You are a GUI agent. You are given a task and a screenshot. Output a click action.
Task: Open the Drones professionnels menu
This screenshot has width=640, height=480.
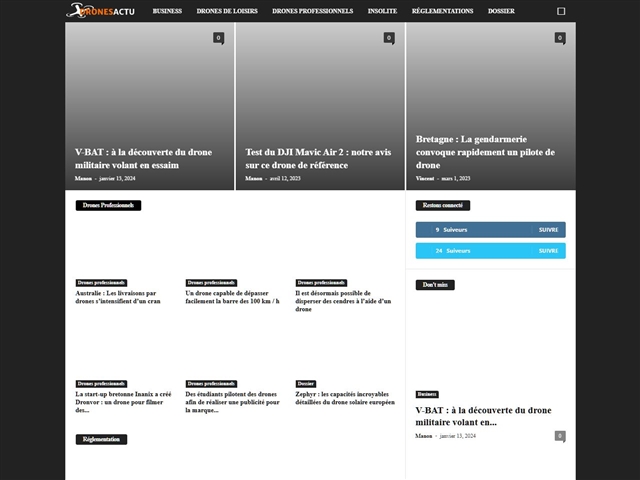(x=313, y=11)
